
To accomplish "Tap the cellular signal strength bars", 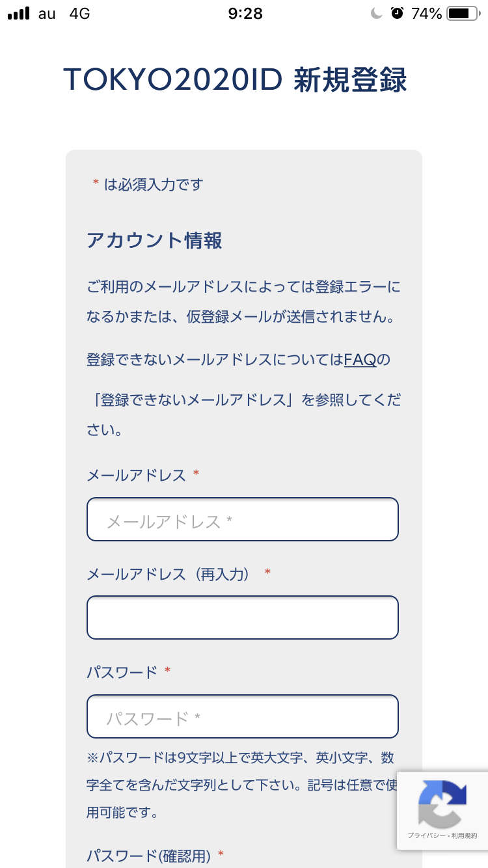I will 19,14.
